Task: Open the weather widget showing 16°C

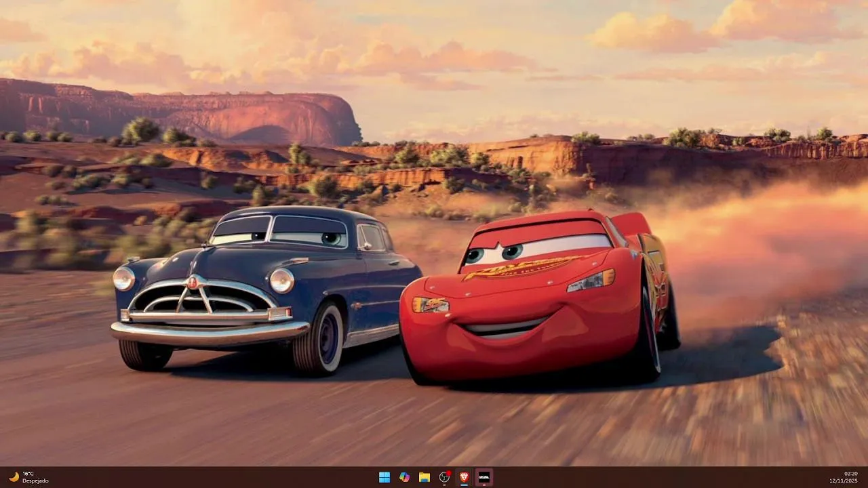Action: coord(28,477)
